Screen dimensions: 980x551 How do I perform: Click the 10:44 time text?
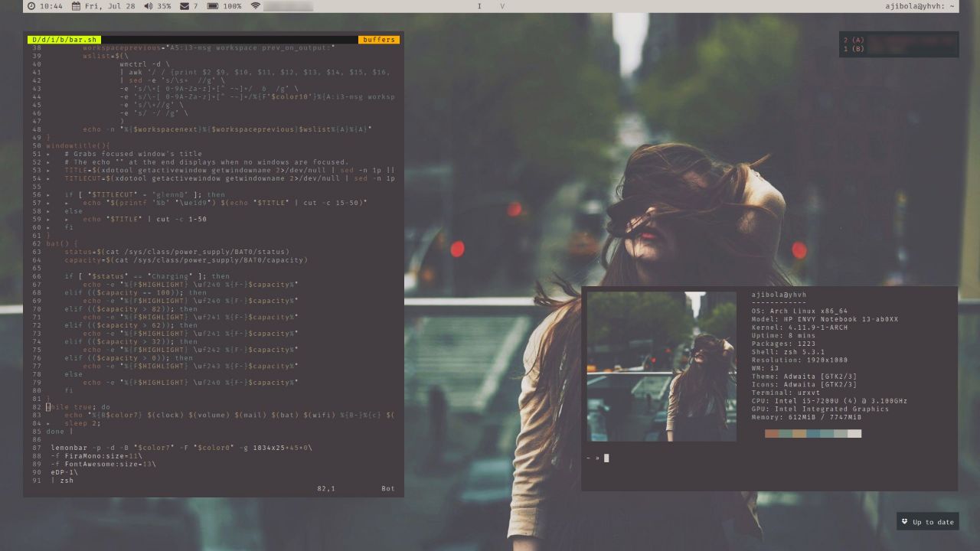coord(51,6)
